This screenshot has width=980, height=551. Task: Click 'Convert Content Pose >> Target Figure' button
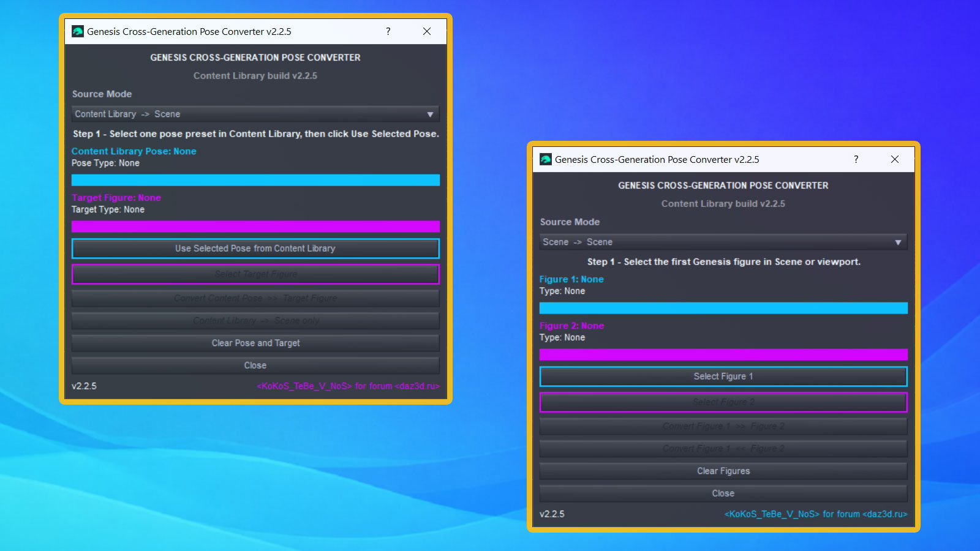255,298
